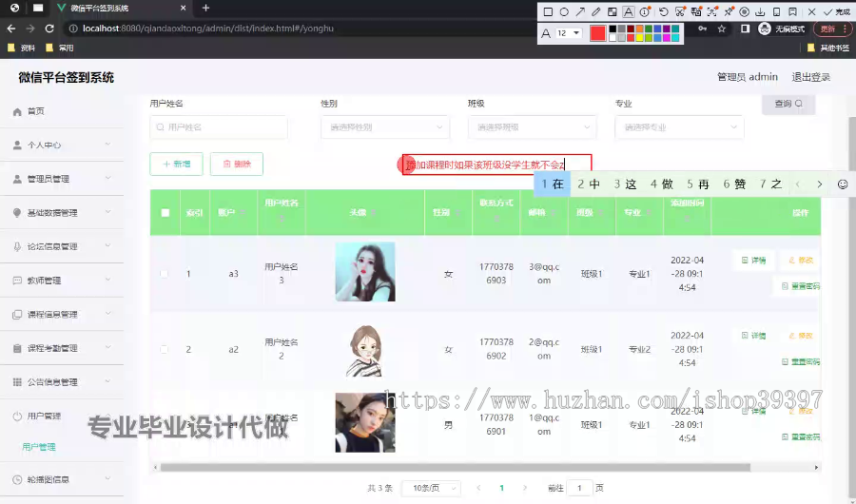Image resolution: width=856 pixels, height=504 pixels.
Task: Open the 班级 select dropdown
Action: (533, 127)
